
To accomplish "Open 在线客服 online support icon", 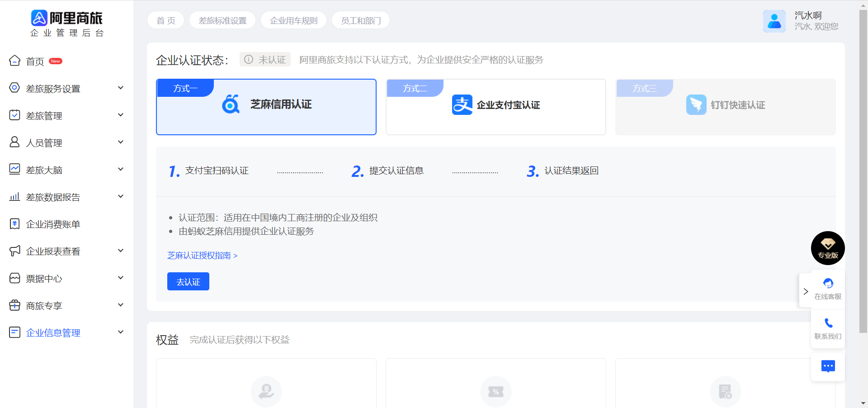I will click(828, 284).
